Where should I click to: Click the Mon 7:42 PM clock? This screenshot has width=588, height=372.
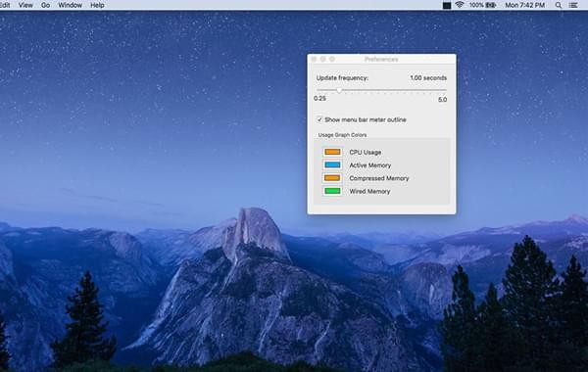[x=524, y=5]
